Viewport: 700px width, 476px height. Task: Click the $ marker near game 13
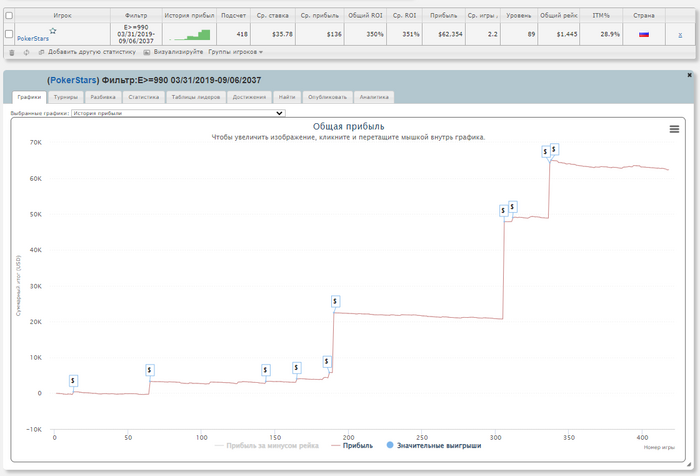pos(74,381)
